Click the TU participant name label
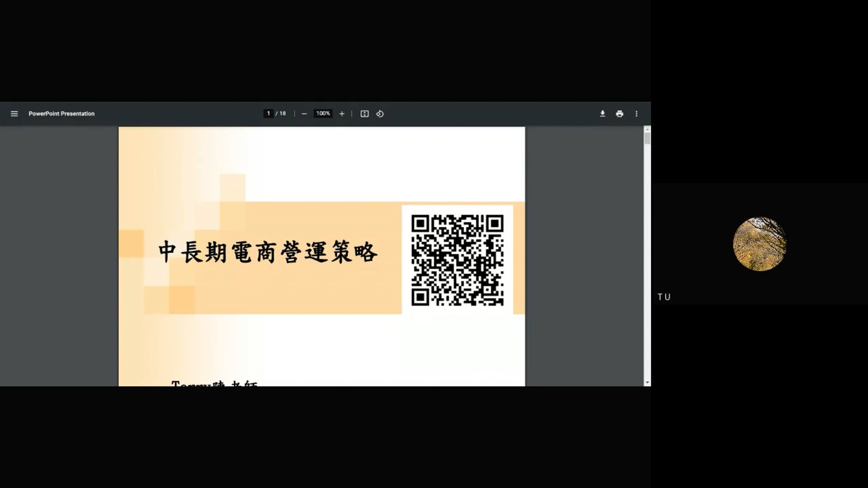Image resolution: width=868 pixels, height=488 pixels. (664, 297)
